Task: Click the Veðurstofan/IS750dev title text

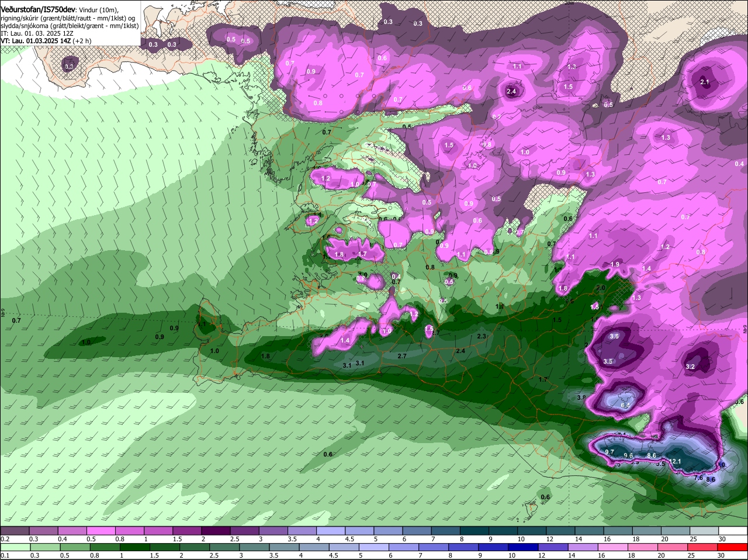Action: pos(38,10)
